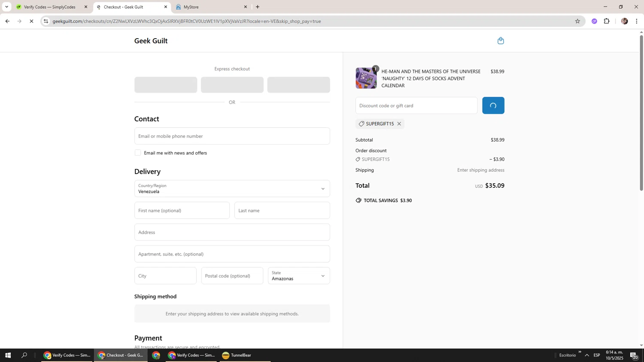Open the plain Chrome taskbar icon
Image resolution: width=644 pixels, height=362 pixels.
156,355
